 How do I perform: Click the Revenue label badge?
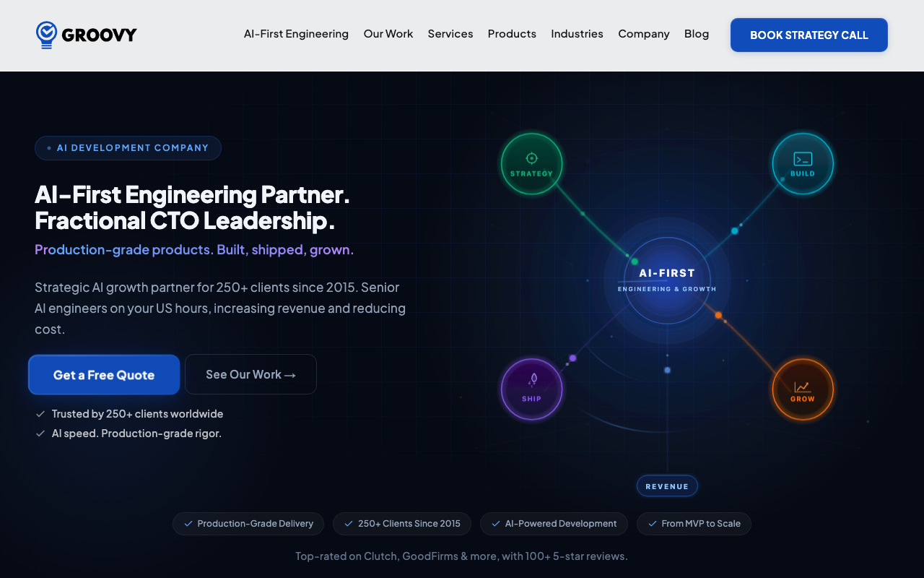click(x=667, y=486)
